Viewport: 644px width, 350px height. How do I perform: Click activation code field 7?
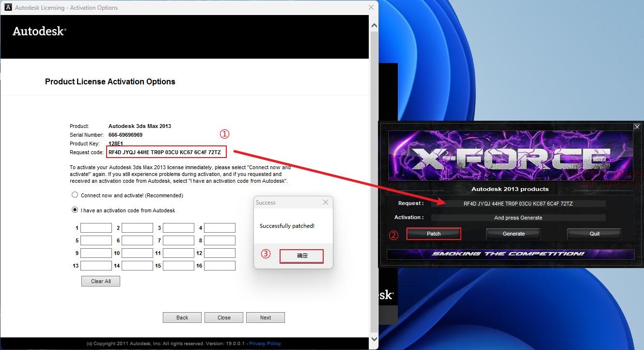pyautogui.click(x=178, y=240)
